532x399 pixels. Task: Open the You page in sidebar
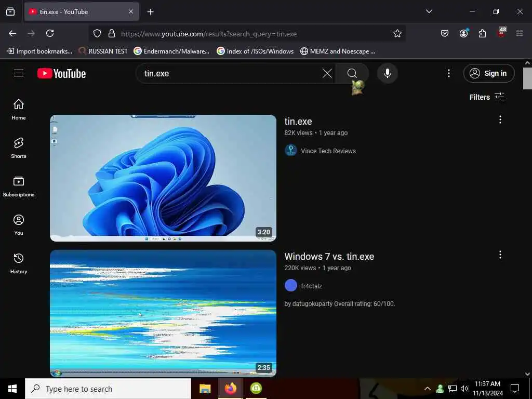point(19,224)
